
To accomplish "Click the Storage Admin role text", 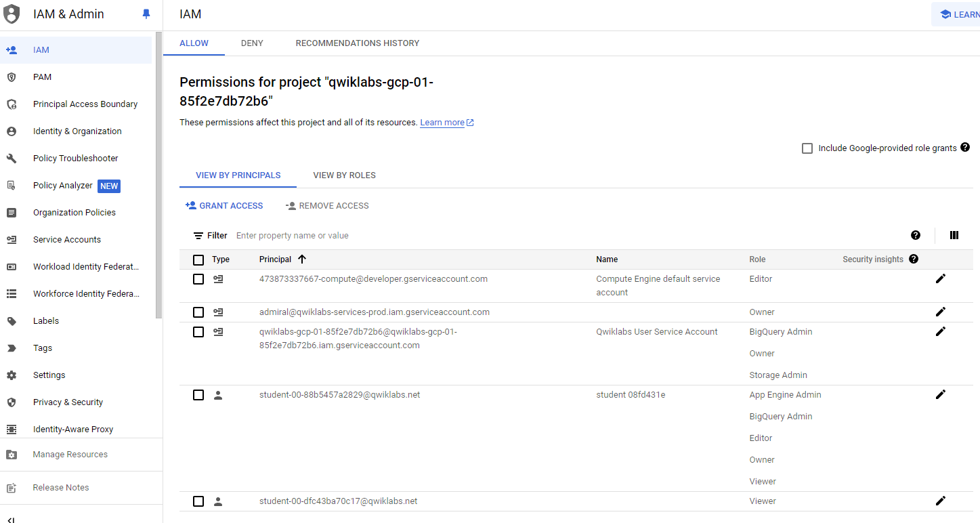I will point(778,375).
